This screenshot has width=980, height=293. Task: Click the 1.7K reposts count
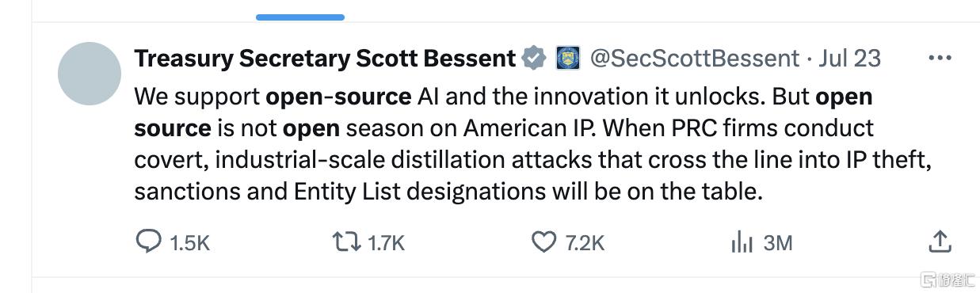pyautogui.click(x=387, y=242)
